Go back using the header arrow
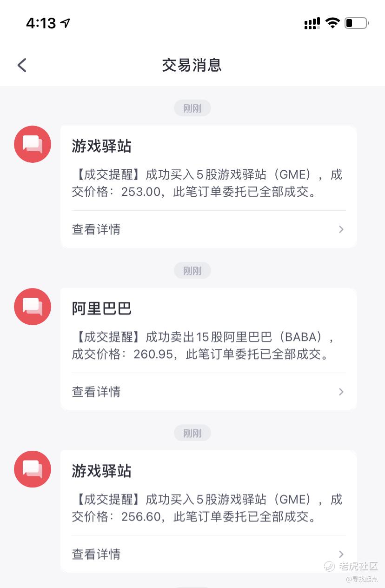 tap(22, 65)
